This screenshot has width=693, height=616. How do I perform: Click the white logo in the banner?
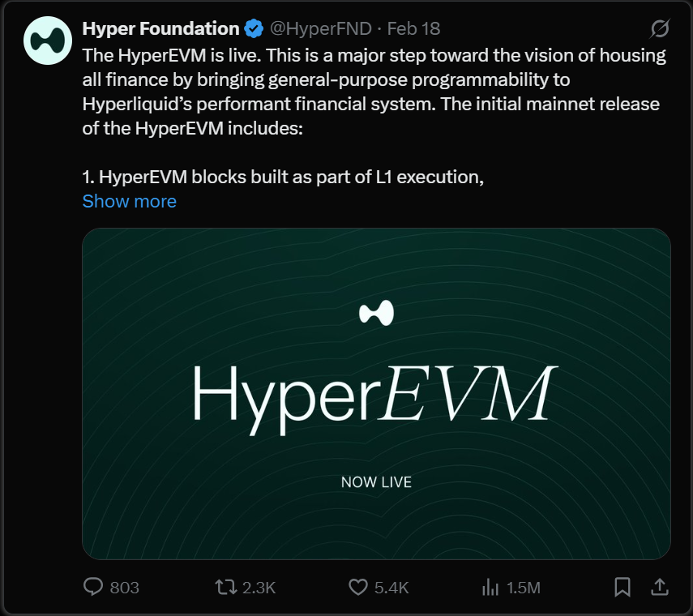point(376,312)
